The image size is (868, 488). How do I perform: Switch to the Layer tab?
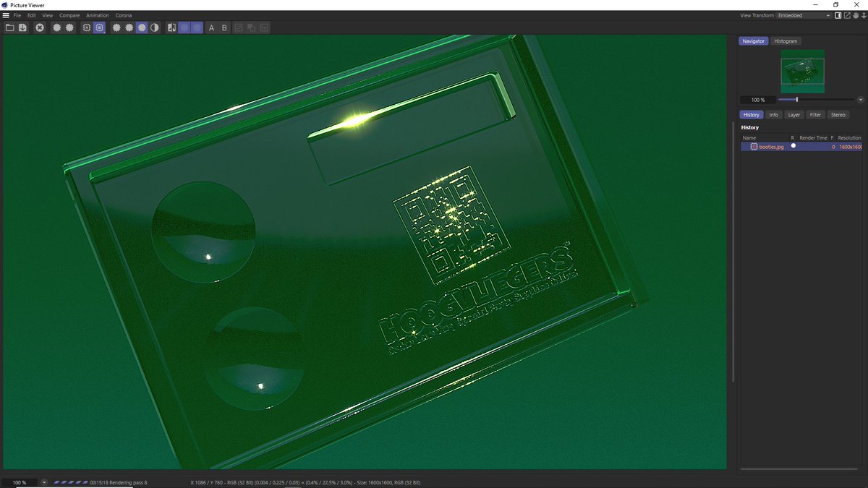click(793, 114)
